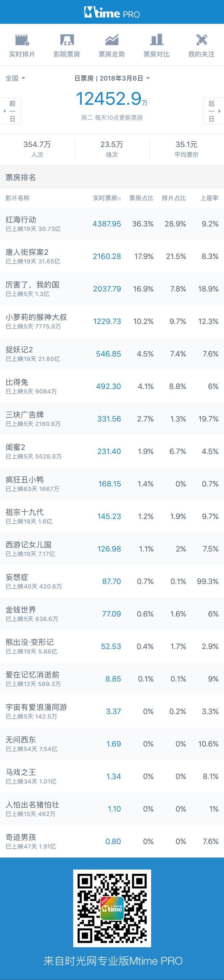Image resolution: width=224 pixels, height=980 pixels.
Task: Expand the 全国 region dropdown
Action: 15,78
